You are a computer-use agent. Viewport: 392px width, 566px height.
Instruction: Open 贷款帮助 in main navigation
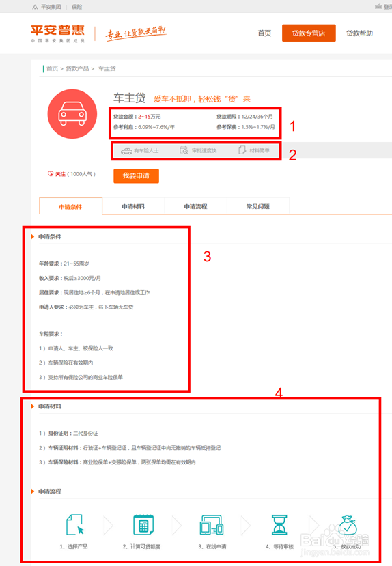pos(359,33)
